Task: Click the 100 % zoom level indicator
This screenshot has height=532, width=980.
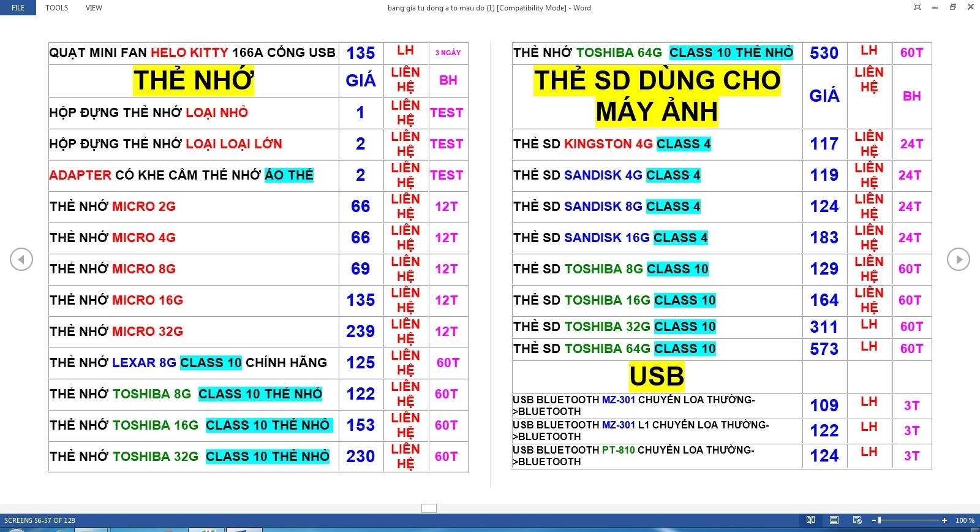Action: click(x=965, y=520)
